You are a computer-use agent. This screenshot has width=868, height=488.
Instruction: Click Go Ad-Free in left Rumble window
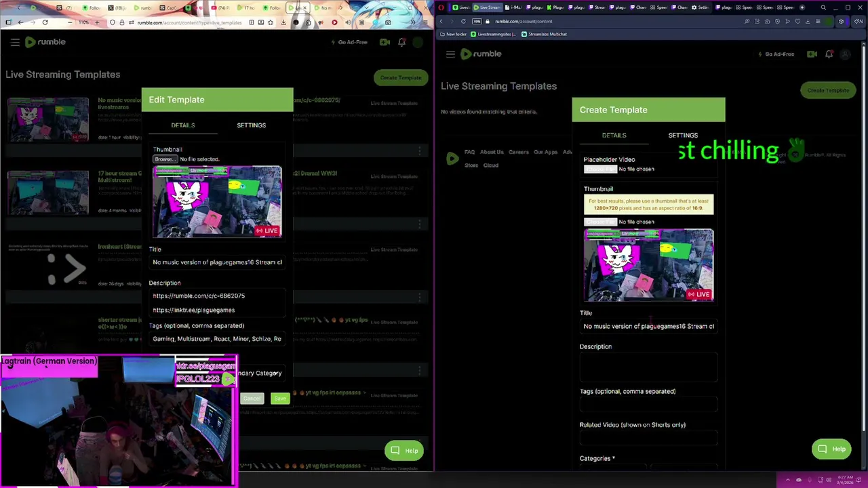(x=349, y=42)
